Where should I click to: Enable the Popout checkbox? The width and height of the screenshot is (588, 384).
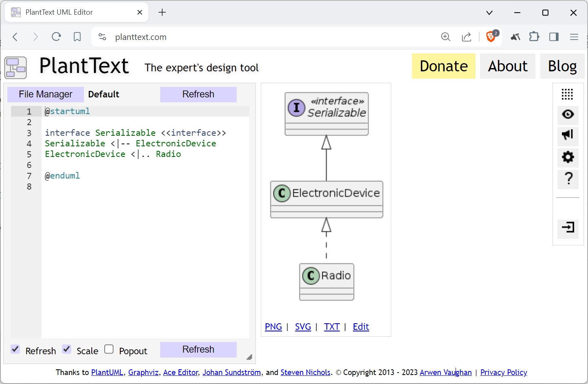pos(109,349)
